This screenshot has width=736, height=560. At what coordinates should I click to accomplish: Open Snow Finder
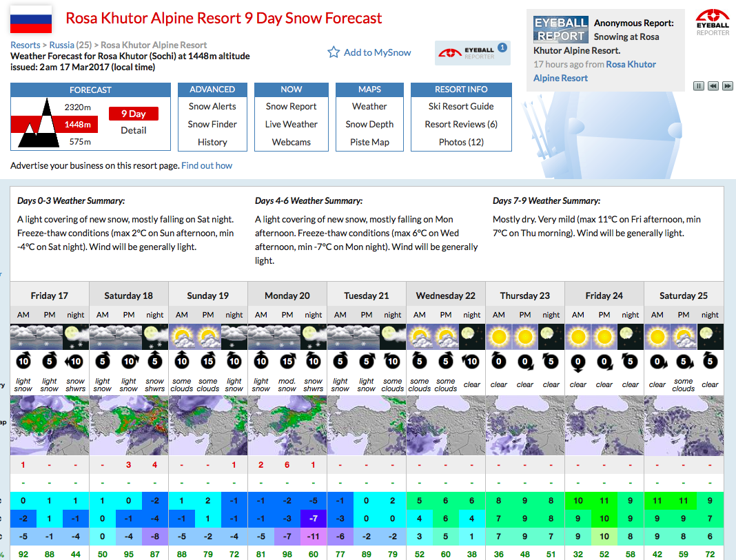tap(212, 124)
